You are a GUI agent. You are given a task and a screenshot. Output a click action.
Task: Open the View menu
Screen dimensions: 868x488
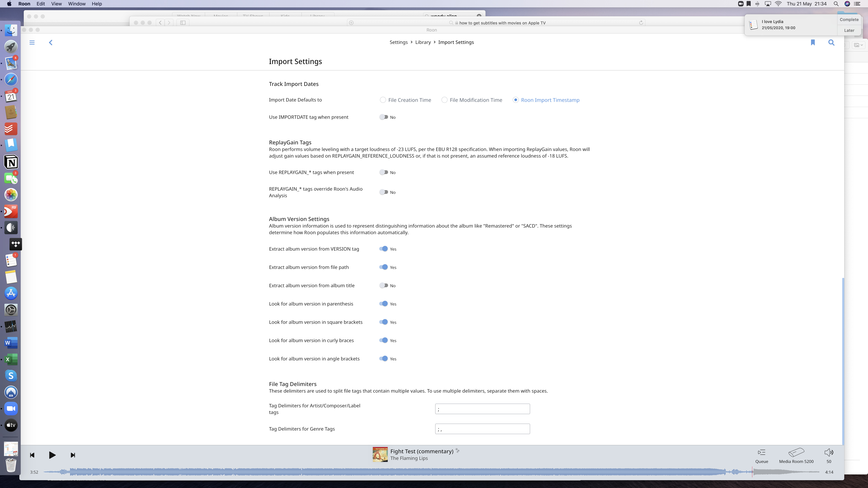pos(56,4)
